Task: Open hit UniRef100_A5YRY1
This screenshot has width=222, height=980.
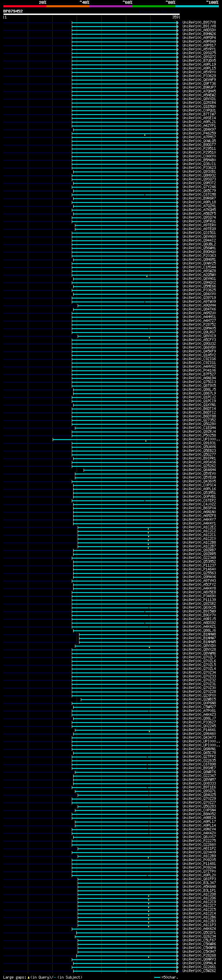Action: pos(199,49)
